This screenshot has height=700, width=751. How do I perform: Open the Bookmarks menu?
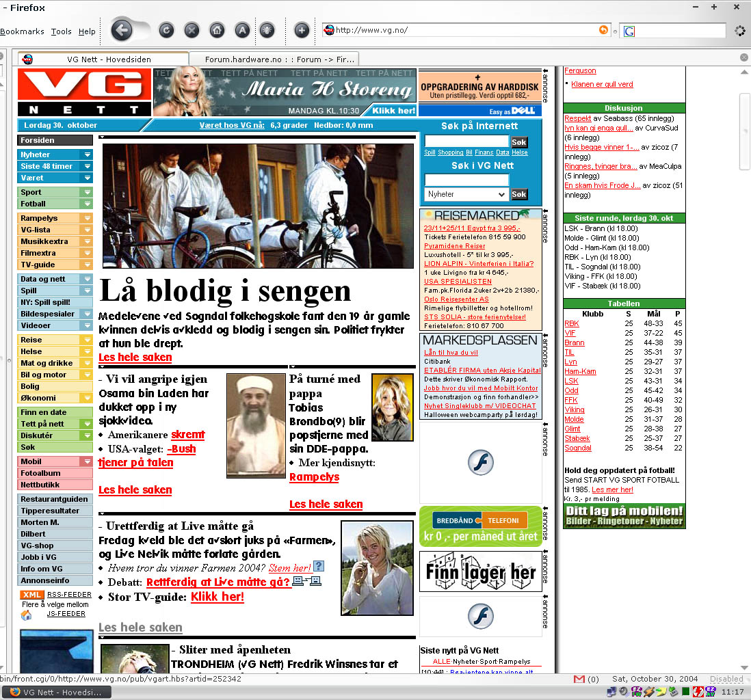pos(22,31)
